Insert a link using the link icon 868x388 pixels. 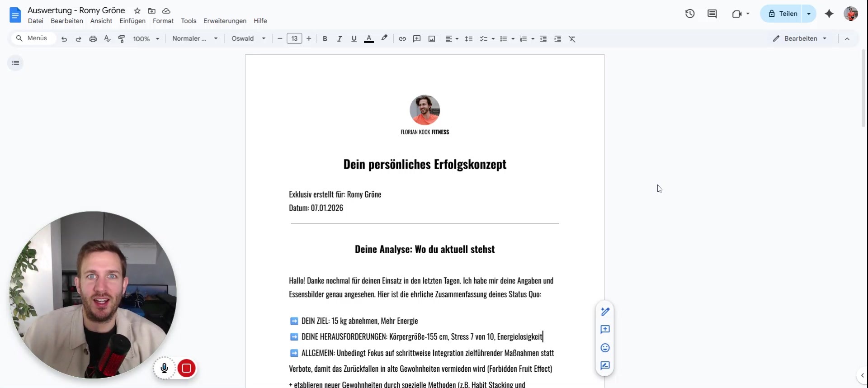[402, 39]
